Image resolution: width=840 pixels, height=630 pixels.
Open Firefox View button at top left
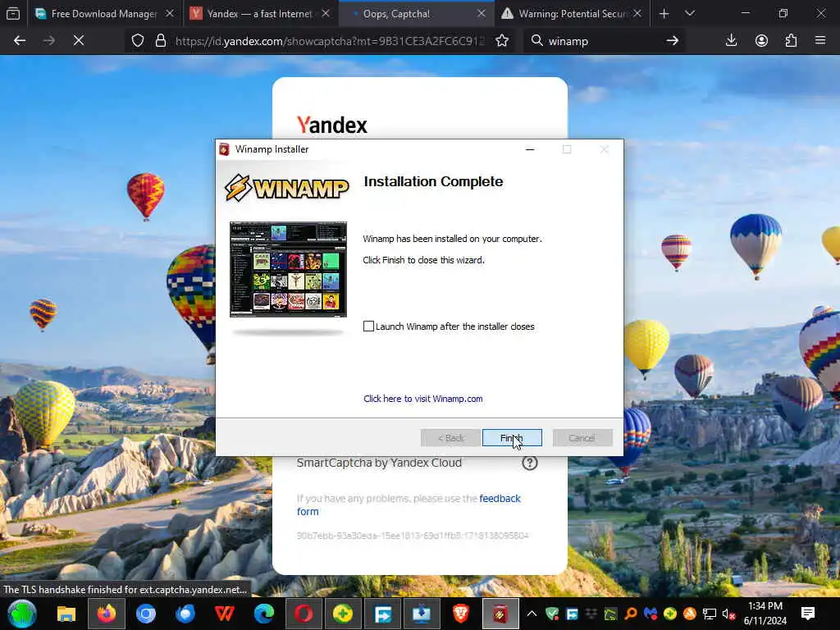point(13,13)
